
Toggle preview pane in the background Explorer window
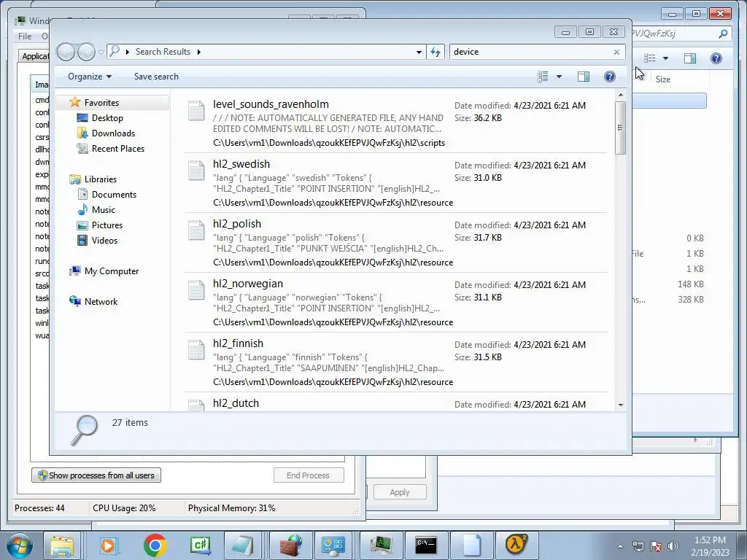click(x=690, y=58)
